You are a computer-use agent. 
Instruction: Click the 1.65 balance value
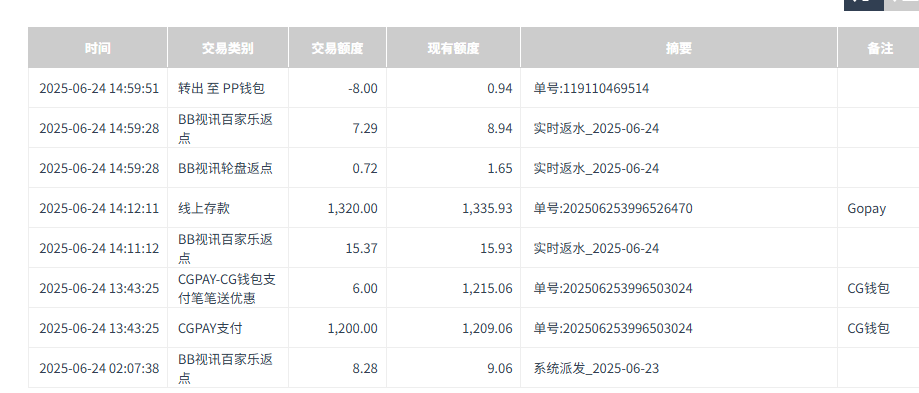point(500,169)
